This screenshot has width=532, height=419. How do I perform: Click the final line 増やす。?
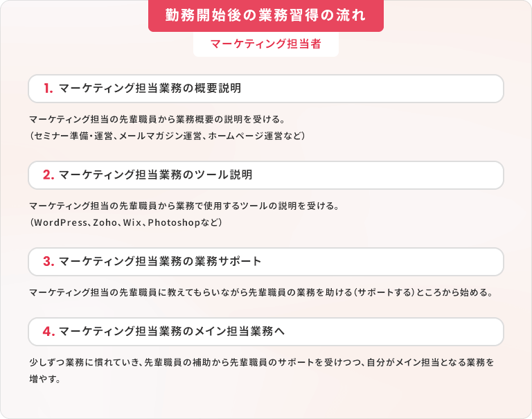point(45,379)
